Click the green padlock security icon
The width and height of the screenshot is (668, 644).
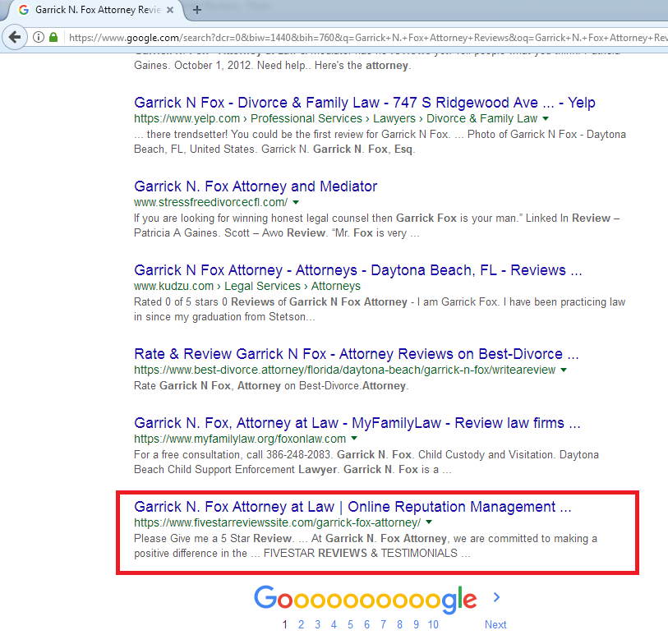coord(53,38)
